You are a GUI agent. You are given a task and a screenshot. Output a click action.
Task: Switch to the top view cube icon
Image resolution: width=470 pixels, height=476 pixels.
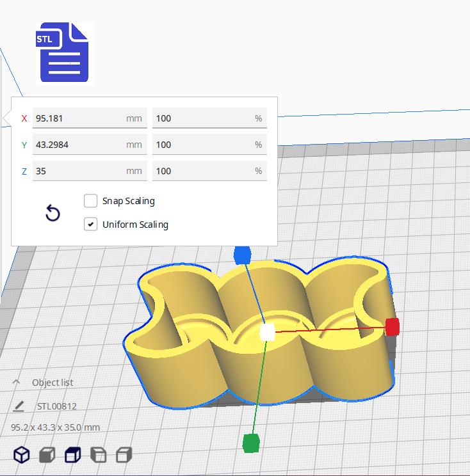point(73,455)
